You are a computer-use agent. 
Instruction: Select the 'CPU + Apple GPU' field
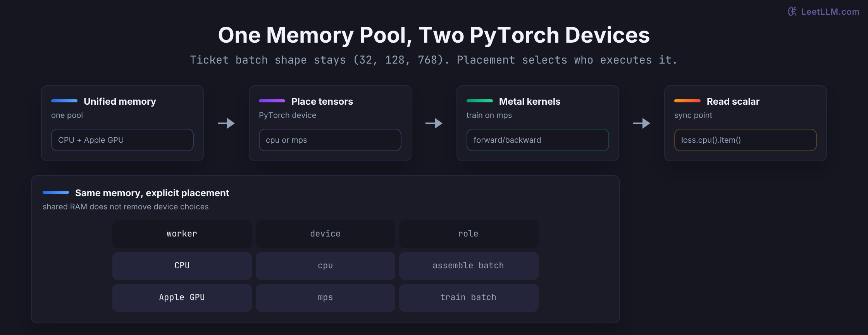(122, 140)
